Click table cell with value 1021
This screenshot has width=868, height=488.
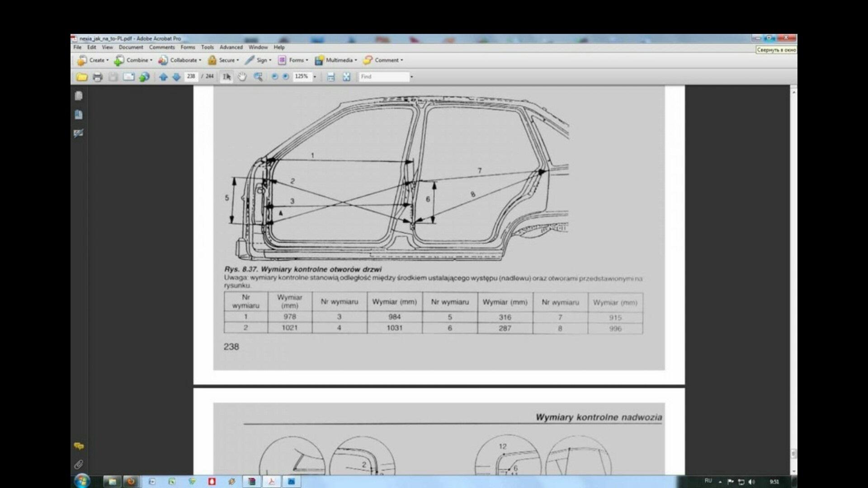290,328
